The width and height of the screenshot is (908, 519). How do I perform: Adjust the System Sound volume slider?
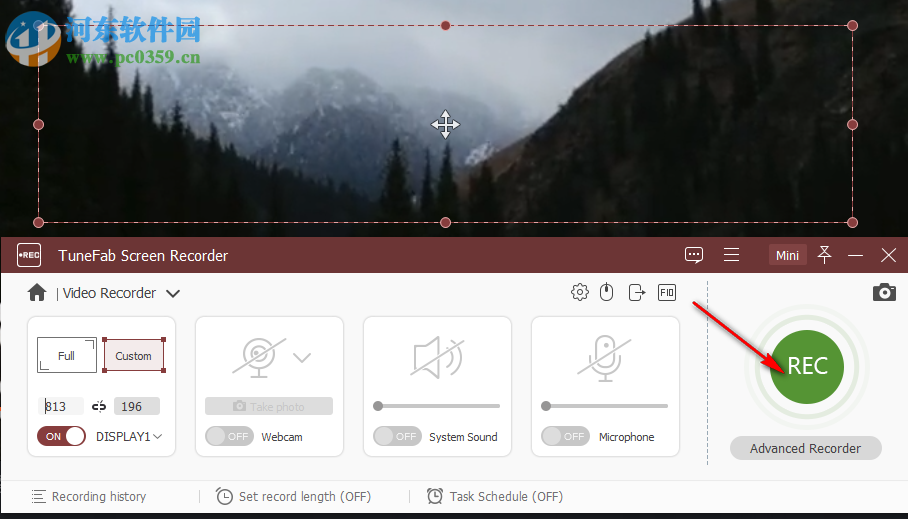(x=437, y=406)
